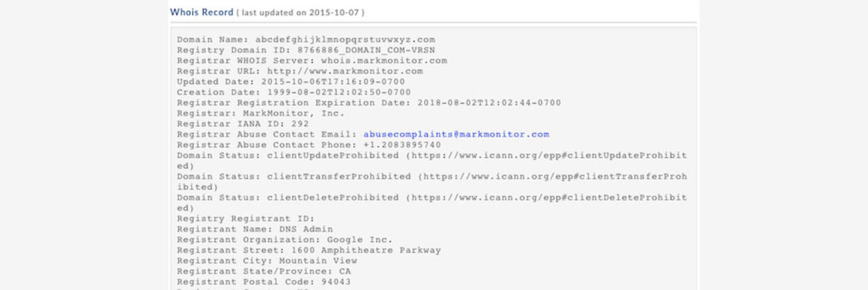Screen dimensions: 868x290
Task: Click the Registrar IANA ID line
Action: point(243,124)
